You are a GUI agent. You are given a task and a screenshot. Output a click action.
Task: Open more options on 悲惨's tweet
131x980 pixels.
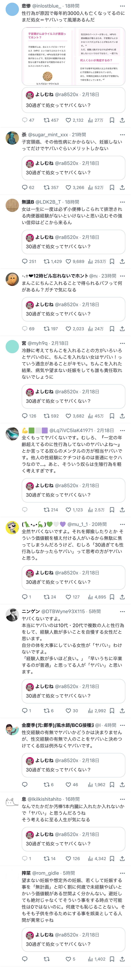pos(122,6)
